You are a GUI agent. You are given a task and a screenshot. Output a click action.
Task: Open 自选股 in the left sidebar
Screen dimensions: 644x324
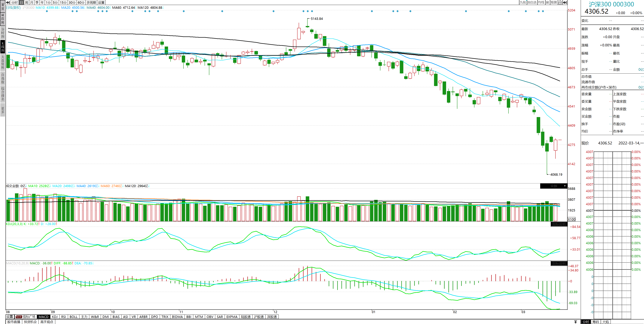coord(3,78)
